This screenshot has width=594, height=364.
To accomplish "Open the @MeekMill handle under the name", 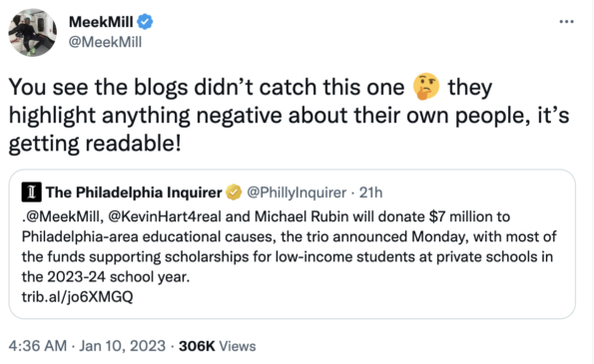I will pos(105,42).
